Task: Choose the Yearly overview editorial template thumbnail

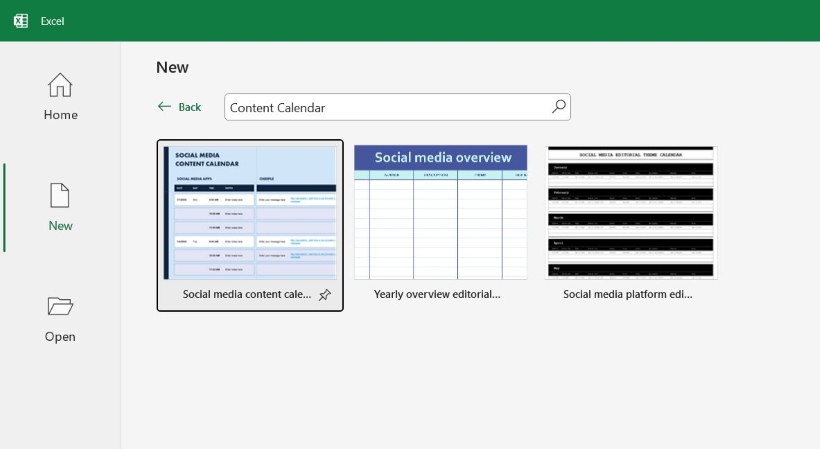Action: (x=440, y=212)
